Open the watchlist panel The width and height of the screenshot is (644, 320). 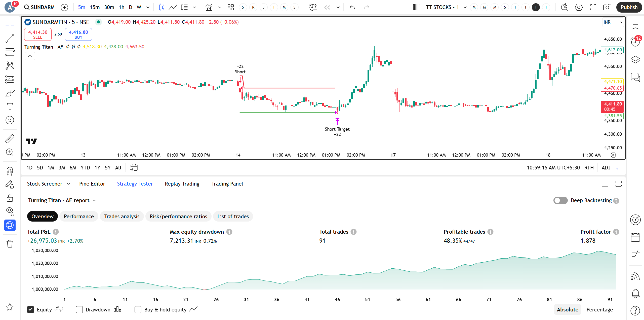click(x=635, y=25)
